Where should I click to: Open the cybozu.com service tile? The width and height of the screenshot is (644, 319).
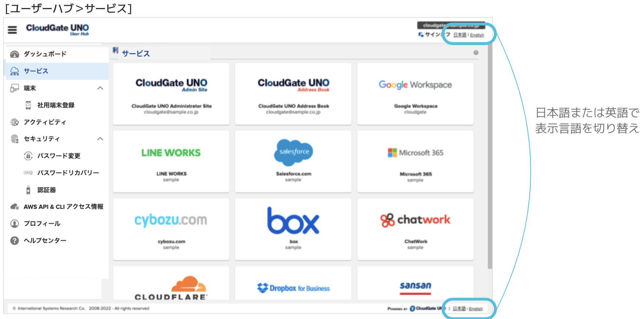[x=171, y=229]
